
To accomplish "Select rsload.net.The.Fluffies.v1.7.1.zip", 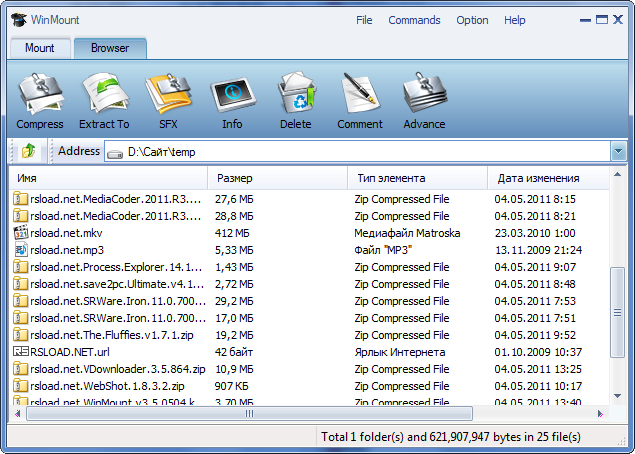I will tap(112, 335).
